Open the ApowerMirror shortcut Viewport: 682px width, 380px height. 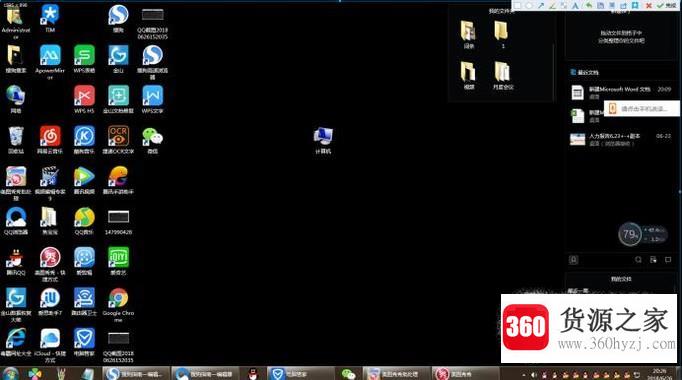coord(50,61)
